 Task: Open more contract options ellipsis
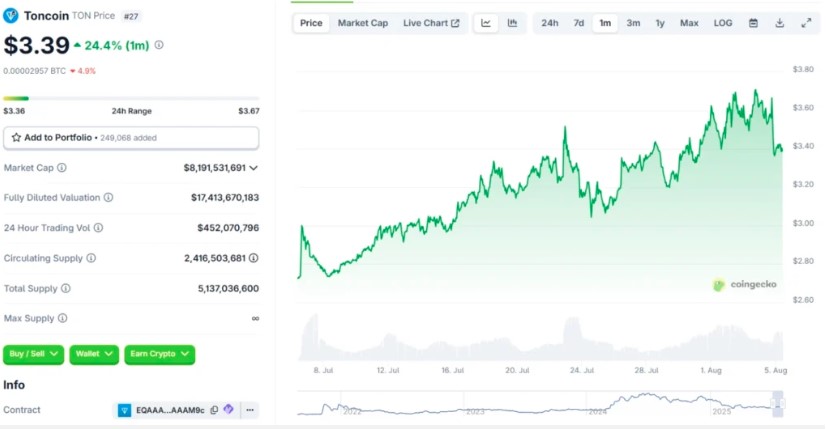(250, 410)
